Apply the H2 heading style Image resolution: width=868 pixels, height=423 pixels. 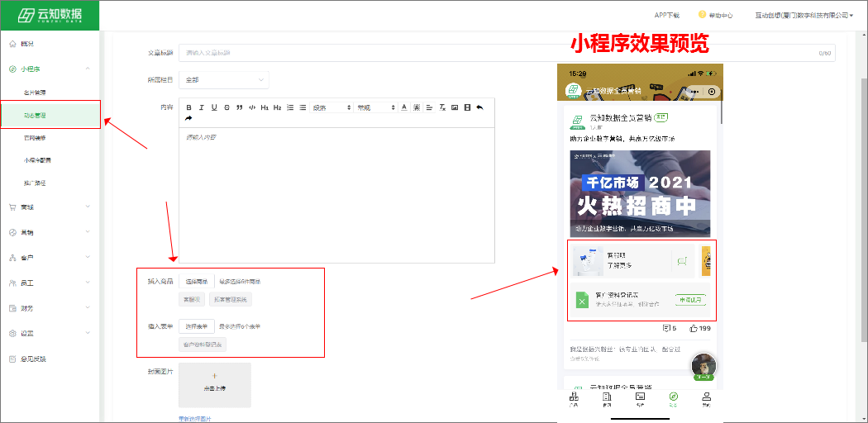[x=277, y=107]
